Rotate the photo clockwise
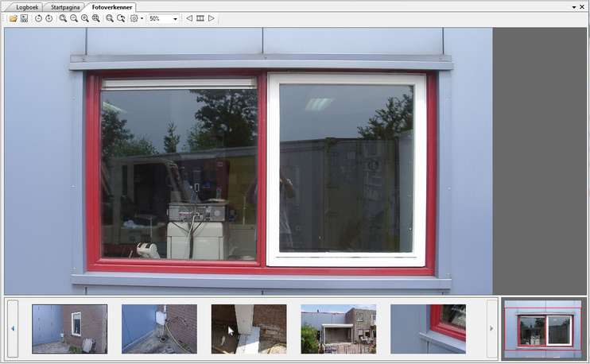The width and height of the screenshot is (590, 364). [x=49, y=18]
